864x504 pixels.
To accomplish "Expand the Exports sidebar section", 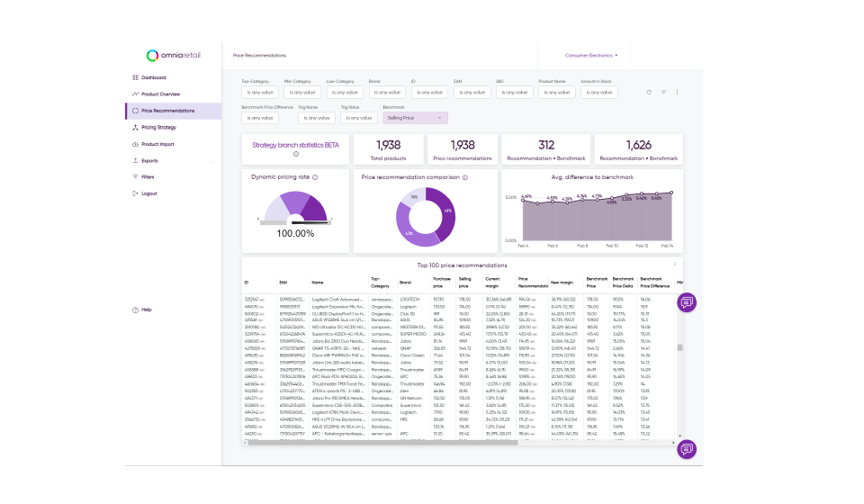I will coord(213,161).
